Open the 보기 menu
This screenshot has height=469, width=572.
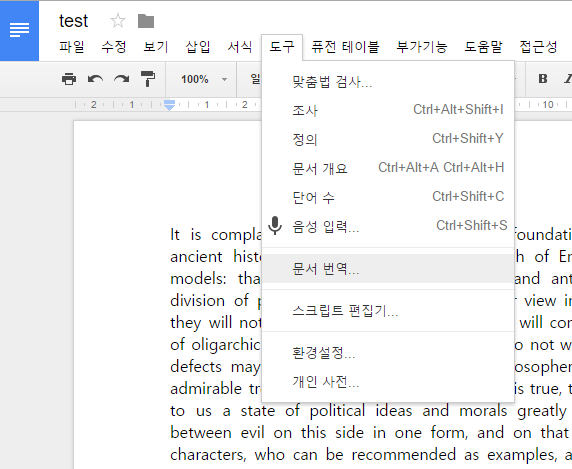point(156,47)
